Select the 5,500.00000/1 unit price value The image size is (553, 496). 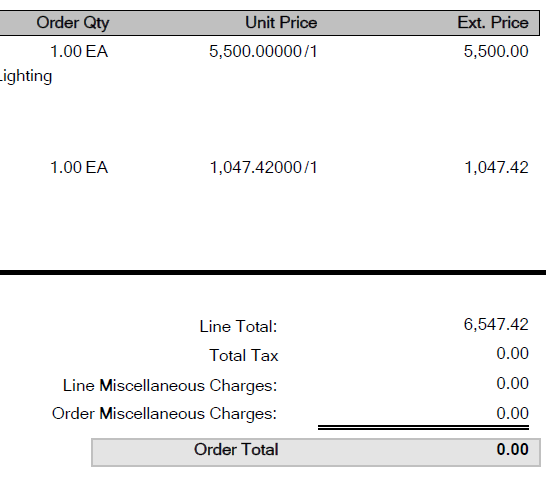[263, 52]
